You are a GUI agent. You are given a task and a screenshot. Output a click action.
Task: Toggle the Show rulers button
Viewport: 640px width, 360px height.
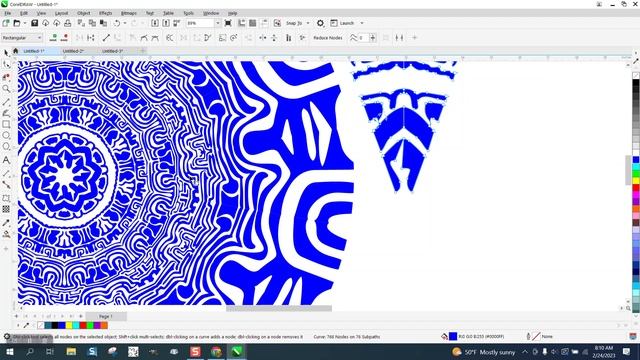(x=242, y=23)
